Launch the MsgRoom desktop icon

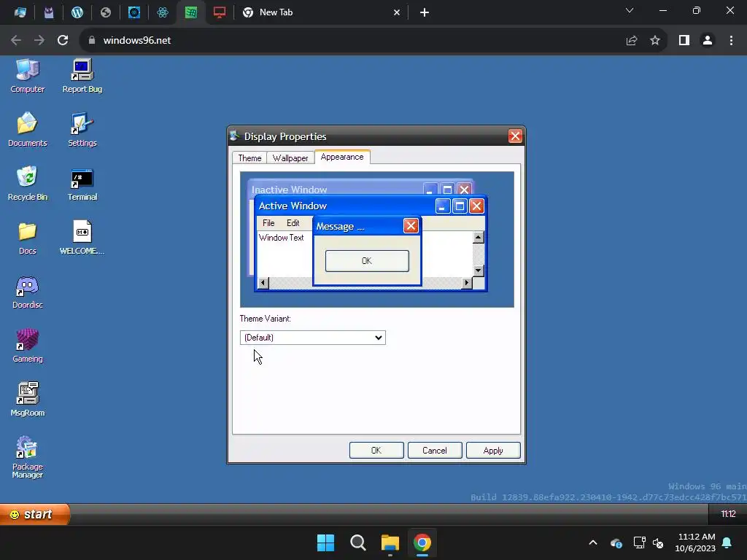coord(27,399)
